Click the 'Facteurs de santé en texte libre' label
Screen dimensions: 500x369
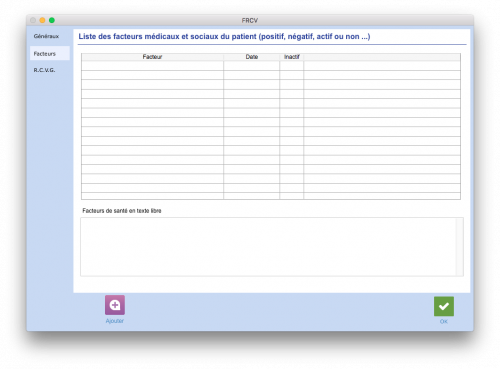122,211
